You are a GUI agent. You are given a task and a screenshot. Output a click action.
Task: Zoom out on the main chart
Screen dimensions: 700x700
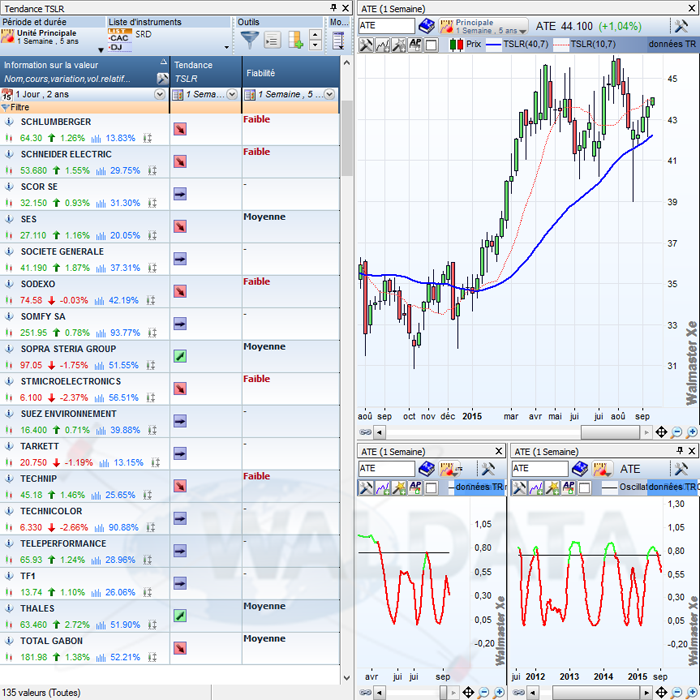678,433
